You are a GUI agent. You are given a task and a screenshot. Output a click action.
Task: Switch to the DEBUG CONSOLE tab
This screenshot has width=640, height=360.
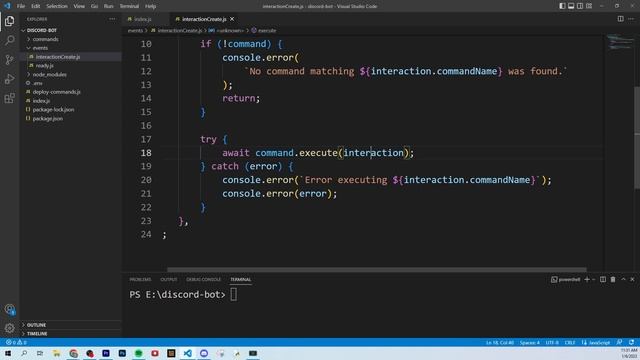coord(203,280)
